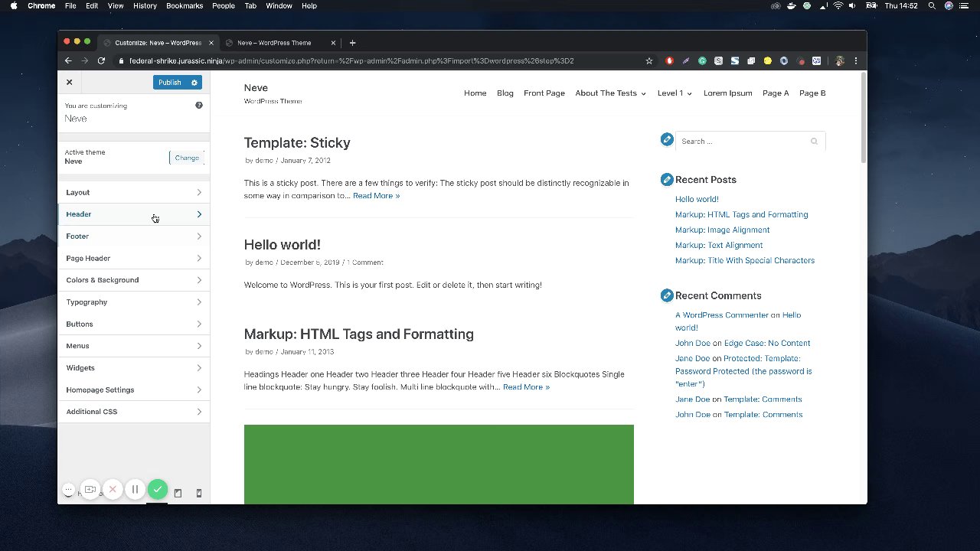
Task: Click the Publish button
Action: pyautogui.click(x=170, y=83)
